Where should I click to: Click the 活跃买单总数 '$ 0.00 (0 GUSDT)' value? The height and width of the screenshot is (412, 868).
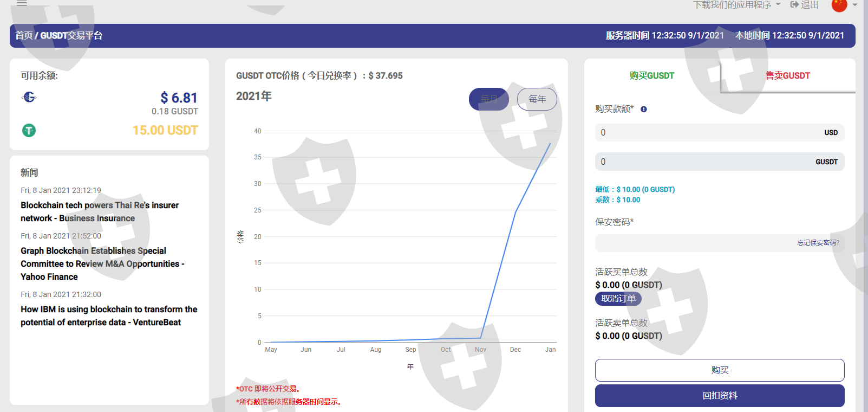629,285
